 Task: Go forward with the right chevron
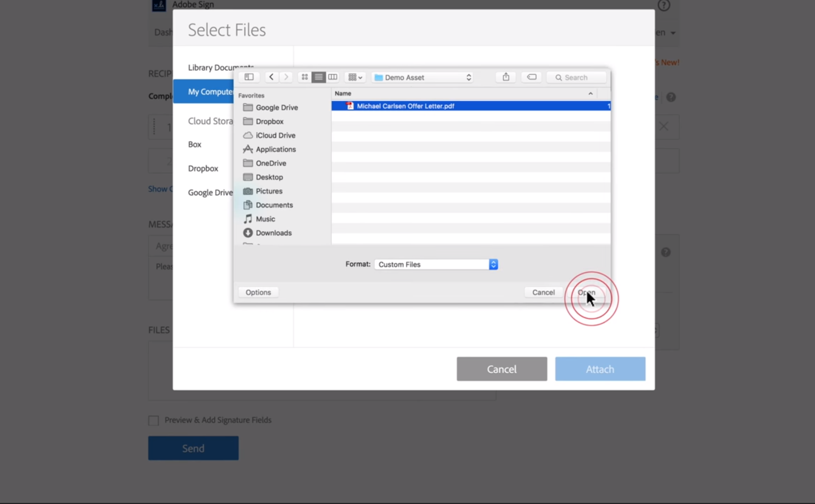tap(286, 77)
